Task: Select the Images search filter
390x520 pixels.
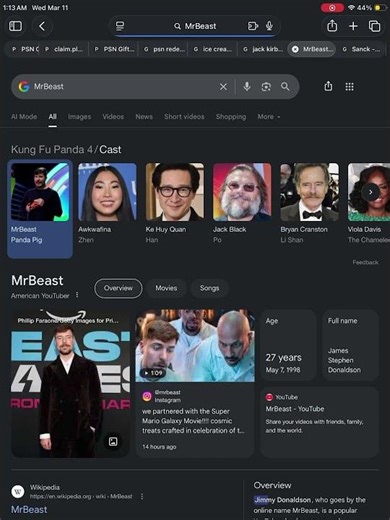Action: 79,117
